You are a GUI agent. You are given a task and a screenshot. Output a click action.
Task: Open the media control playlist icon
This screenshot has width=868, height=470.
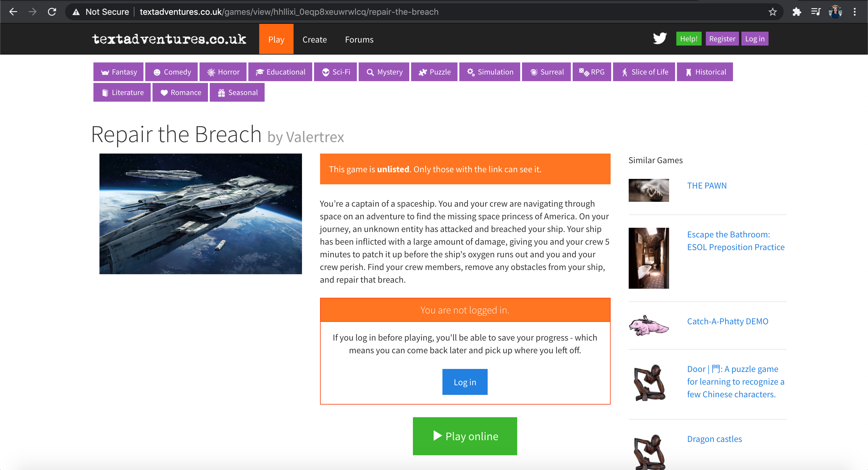click(x=816, y=12)
